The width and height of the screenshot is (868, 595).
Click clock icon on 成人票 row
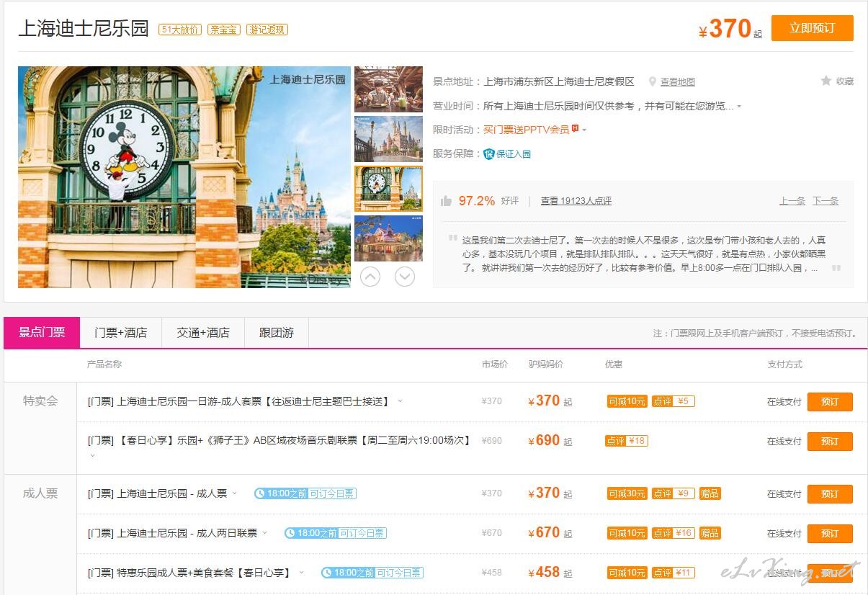click(x=260, y=493)
